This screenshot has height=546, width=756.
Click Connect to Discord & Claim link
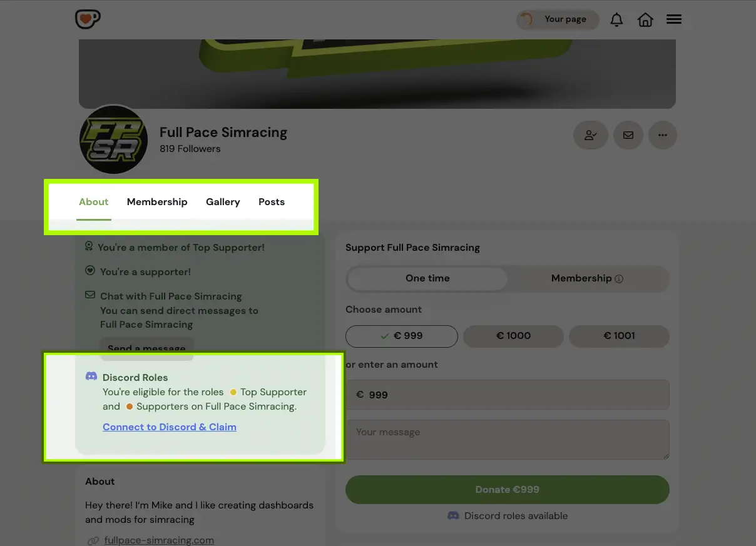[x=170, y=427]
